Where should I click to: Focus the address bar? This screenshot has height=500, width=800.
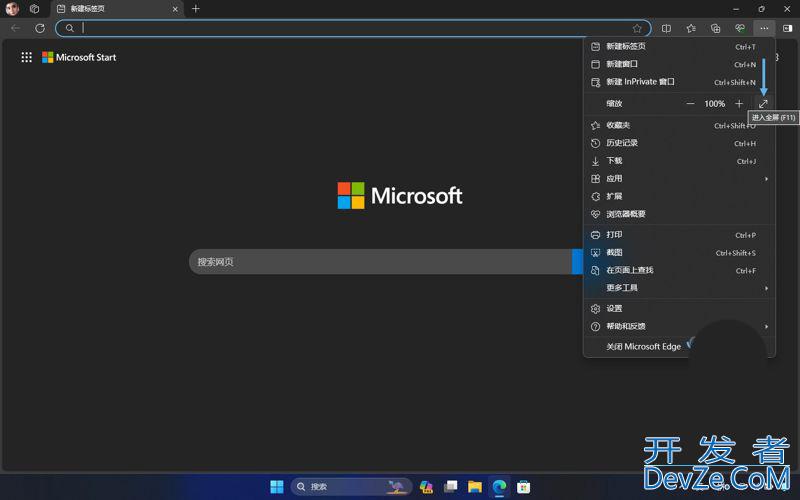[x=353, y=29]
